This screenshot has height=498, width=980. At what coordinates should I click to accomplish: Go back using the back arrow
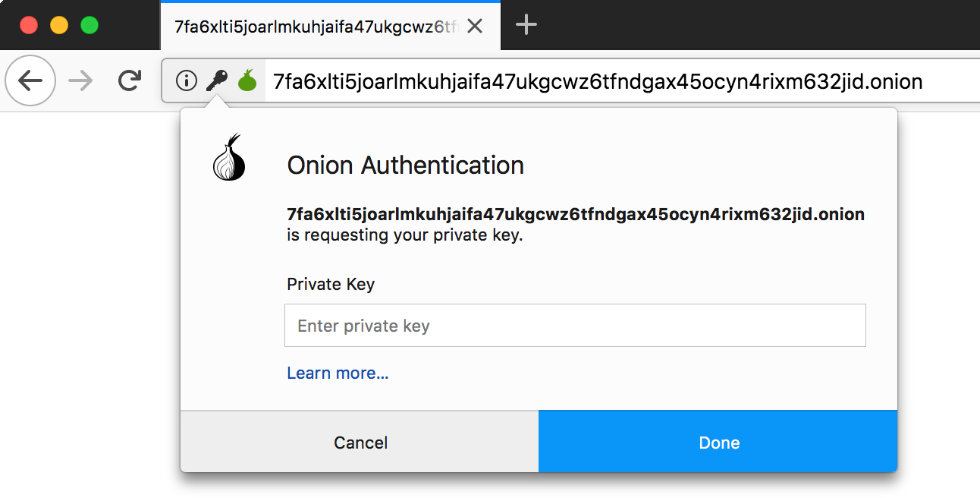(30, 80)
